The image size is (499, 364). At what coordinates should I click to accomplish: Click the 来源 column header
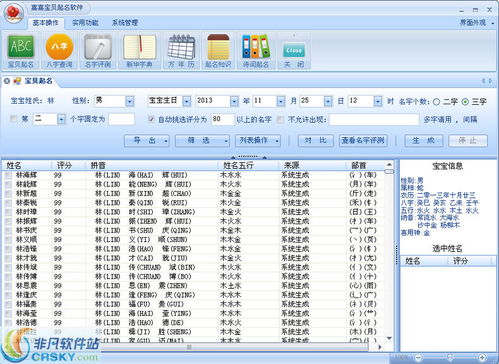click(312, 165)
